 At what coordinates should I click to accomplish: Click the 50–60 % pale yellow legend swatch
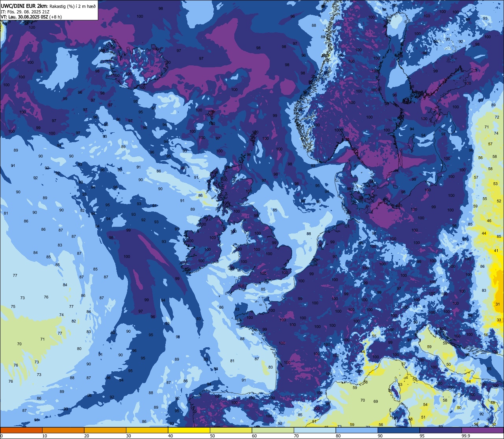click(x=231, y=430)
